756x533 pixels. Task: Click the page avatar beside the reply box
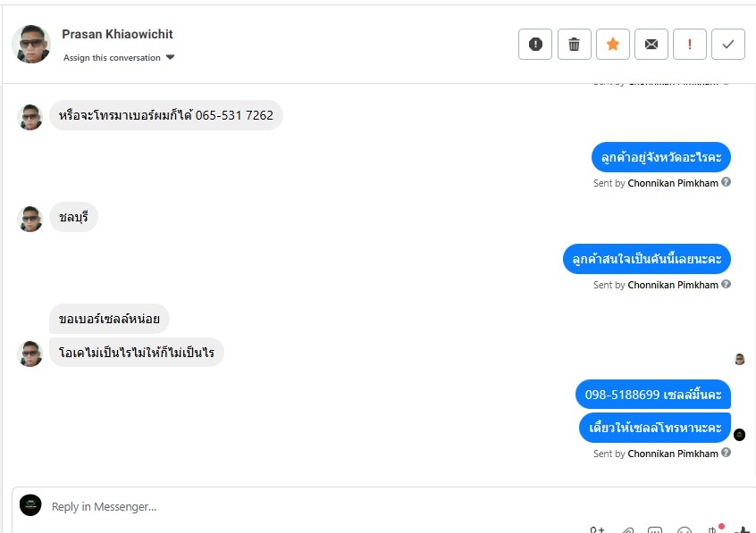pos(30,505)
